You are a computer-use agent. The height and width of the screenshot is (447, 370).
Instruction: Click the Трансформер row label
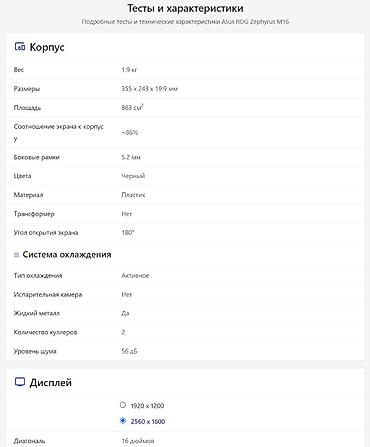click(34, 214)
